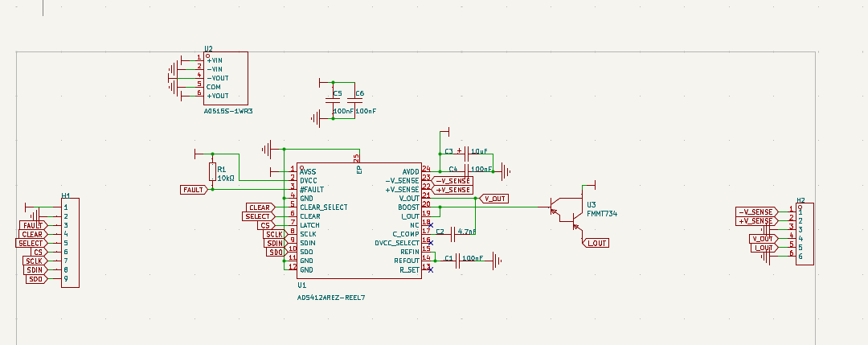Select the +V_SENSE label at connector H2
This screenshot has width=868, height=345.
(755, 220)
